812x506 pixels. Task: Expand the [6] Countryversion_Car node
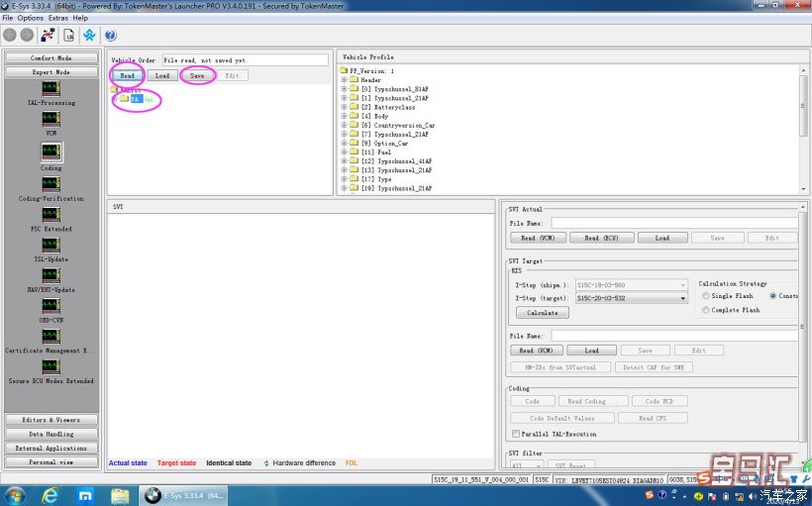(344, 126)
